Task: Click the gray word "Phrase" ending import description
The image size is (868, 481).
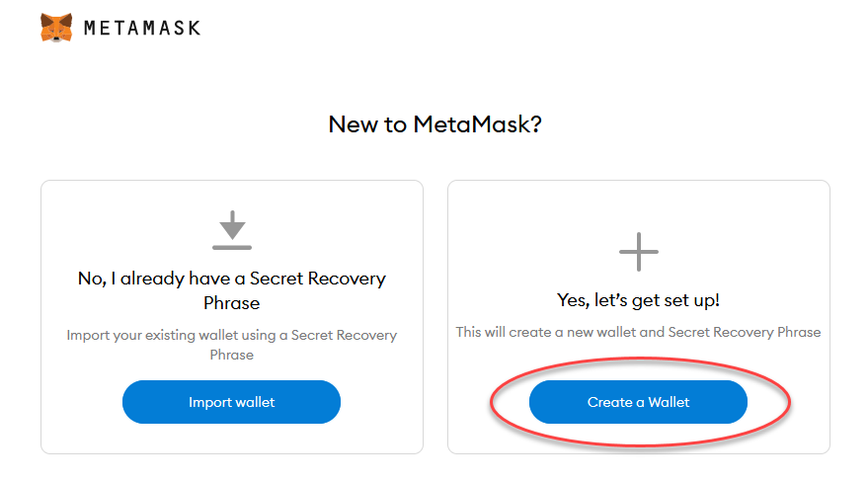Action: (232, 355)
